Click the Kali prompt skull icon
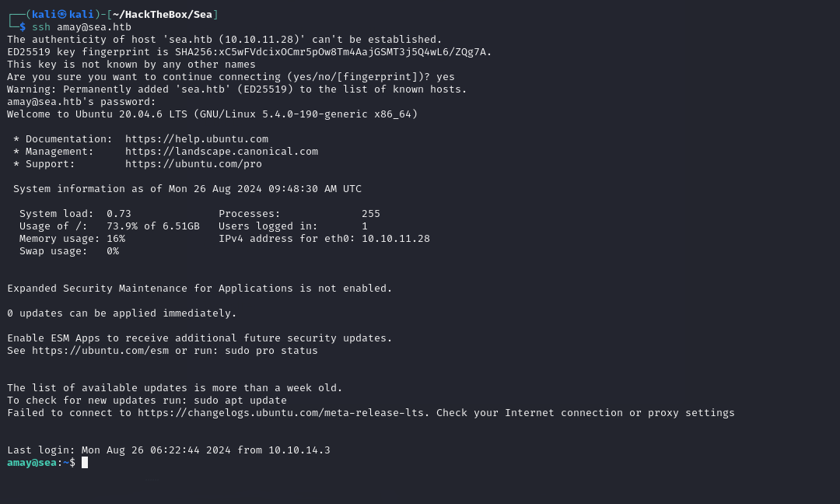 point(62,15)
